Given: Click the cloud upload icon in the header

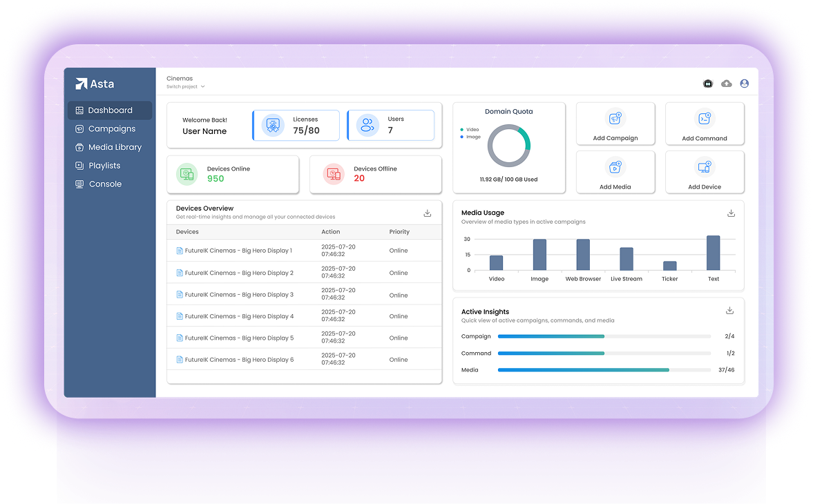Looking at the screenshot, I should pyautogui.click(x=726, y=83).
